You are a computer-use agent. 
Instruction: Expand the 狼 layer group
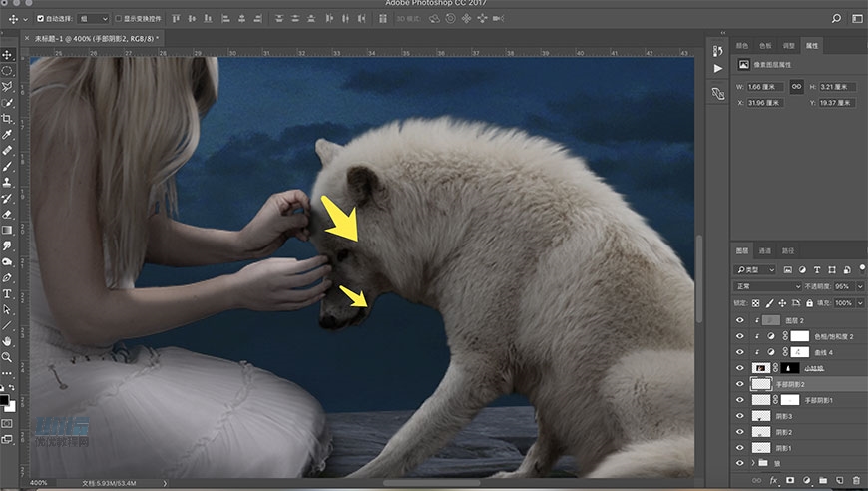pyautogui.click(x=753, y=463)
